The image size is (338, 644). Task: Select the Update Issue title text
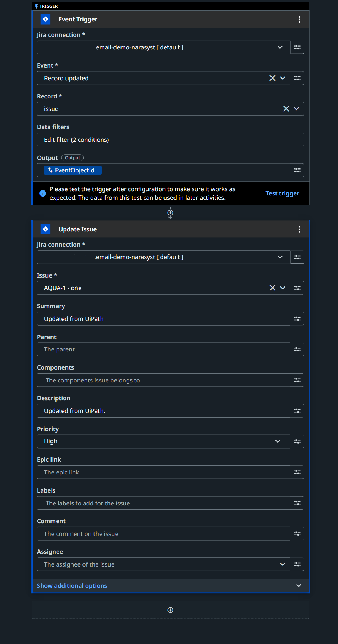pyautogui.click(x=77, y=229)
